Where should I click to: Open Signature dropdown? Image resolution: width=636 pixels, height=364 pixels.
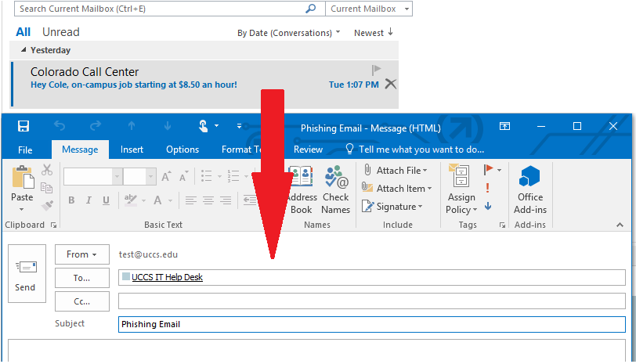(x=392, y=207)
